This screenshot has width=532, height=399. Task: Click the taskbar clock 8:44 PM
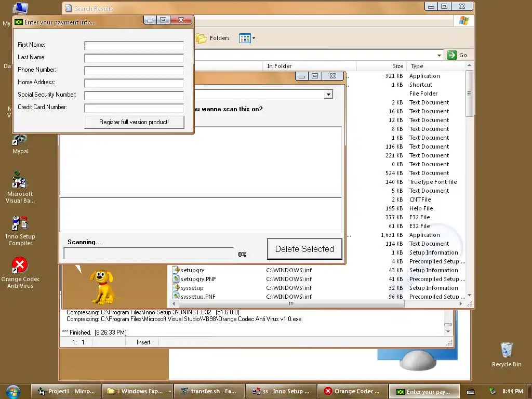click(x=513, y=391)
